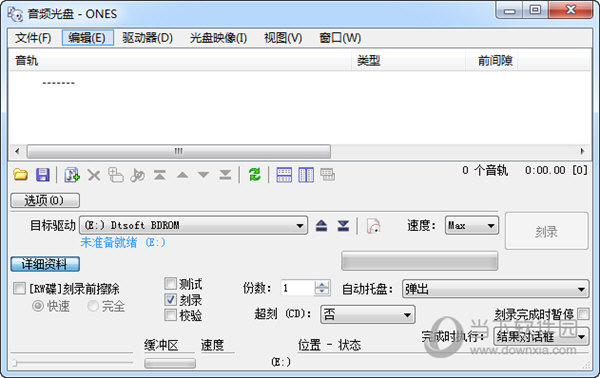This screenshot has width=600, height=378.
Task: Click the 类型 column header
Action: tap(408, 60)
